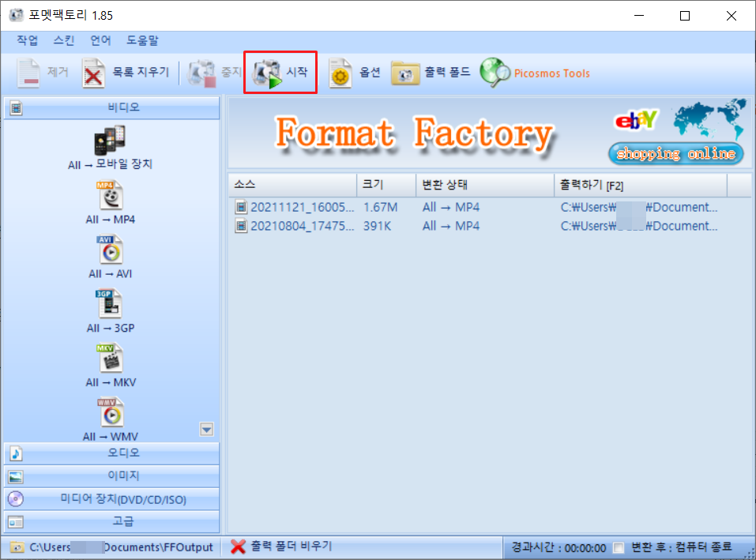Click the 1.67M size cell
This screenshot has width=756, height=560.
point(381,207)
